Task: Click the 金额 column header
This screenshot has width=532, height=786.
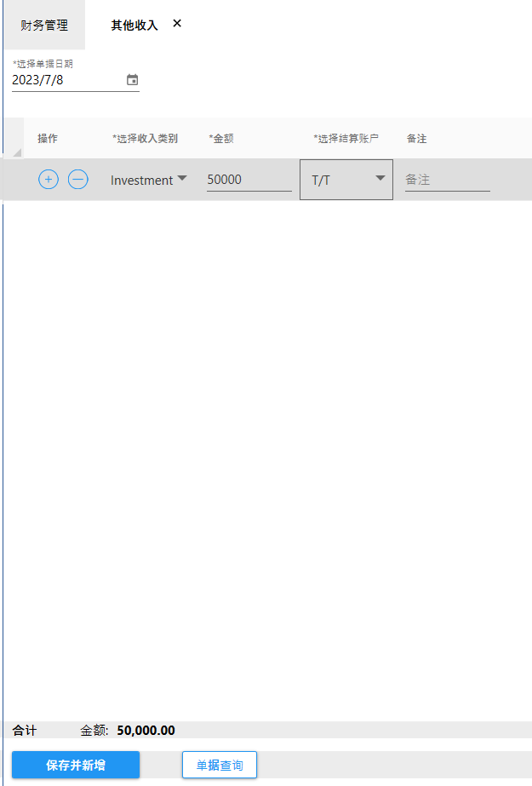Action: coord(220,138)
